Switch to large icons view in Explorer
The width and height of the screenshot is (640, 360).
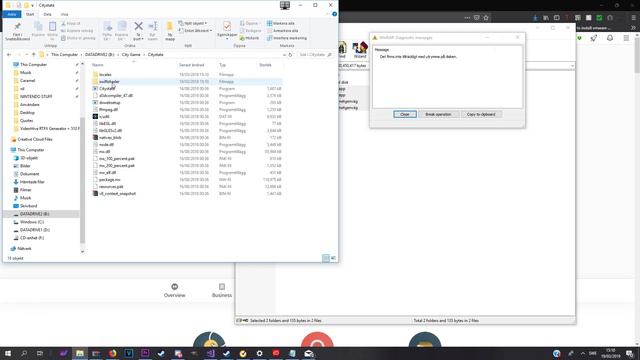(333, 258)
